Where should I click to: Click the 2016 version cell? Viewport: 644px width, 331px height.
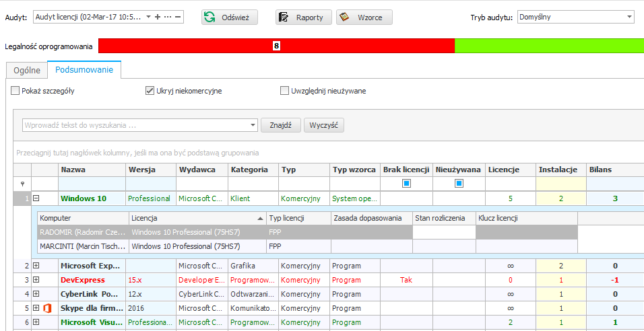pyautogui.click(x=151, y=308)
